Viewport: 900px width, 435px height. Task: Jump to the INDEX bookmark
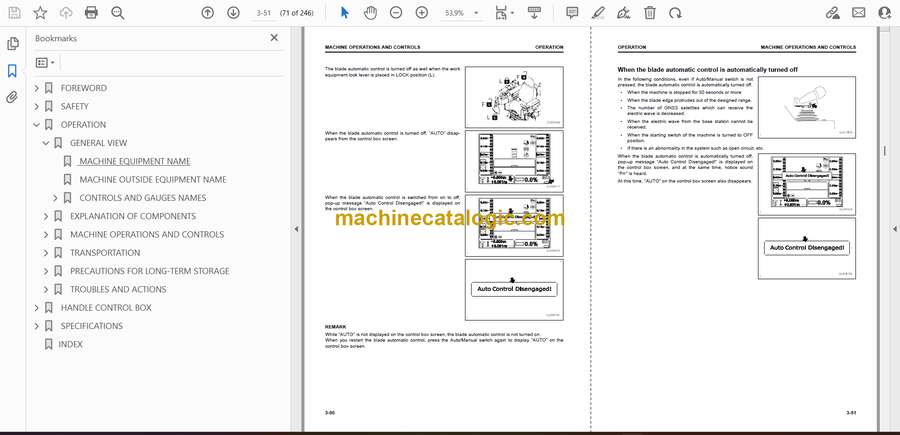[x=70, y=344]
